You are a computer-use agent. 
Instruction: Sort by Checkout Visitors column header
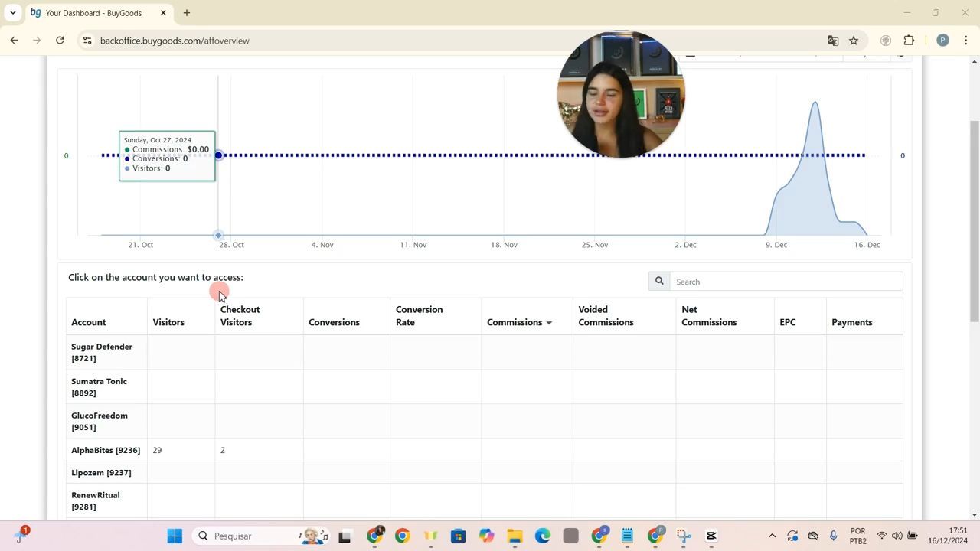coord(240,316)
